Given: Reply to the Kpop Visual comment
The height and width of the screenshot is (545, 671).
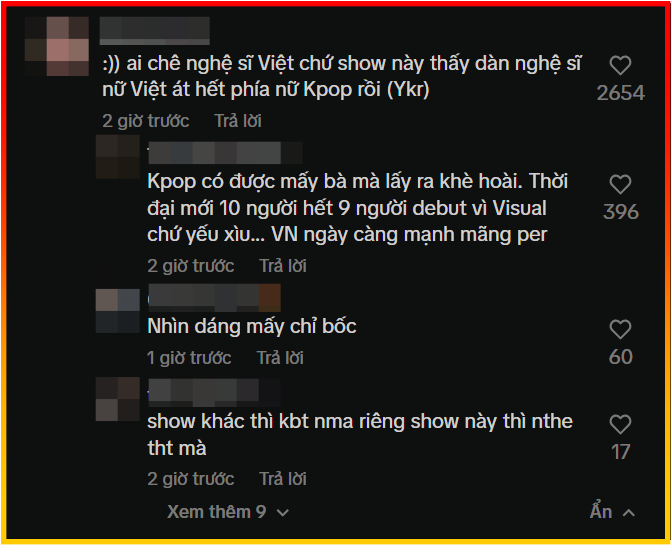Looking at the screenshot, I should click(283, 266).
